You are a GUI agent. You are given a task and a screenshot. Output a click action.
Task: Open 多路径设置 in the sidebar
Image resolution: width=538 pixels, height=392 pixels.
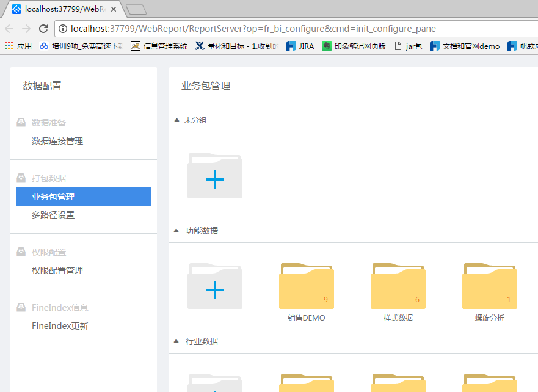click(x=53, y=215)
